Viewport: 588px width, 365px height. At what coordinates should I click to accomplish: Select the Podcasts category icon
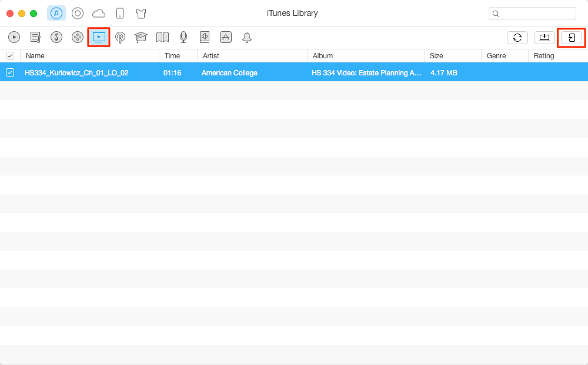click(120, 37)
